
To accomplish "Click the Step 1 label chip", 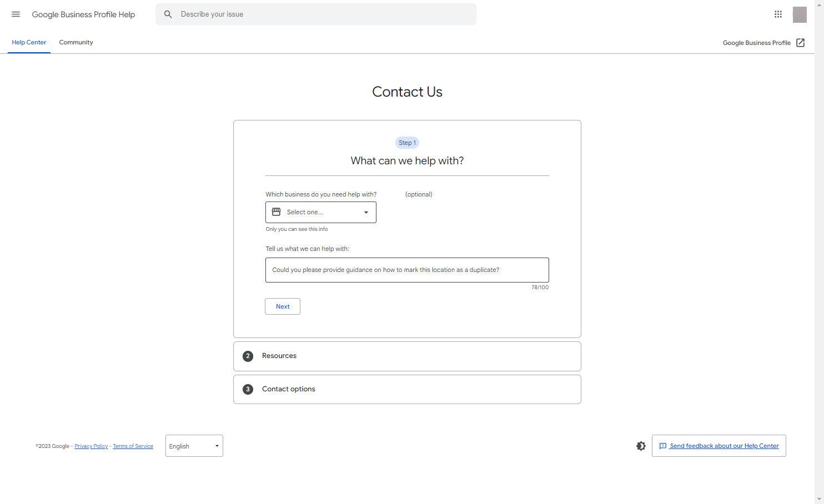I will click(x=407, y=143).
